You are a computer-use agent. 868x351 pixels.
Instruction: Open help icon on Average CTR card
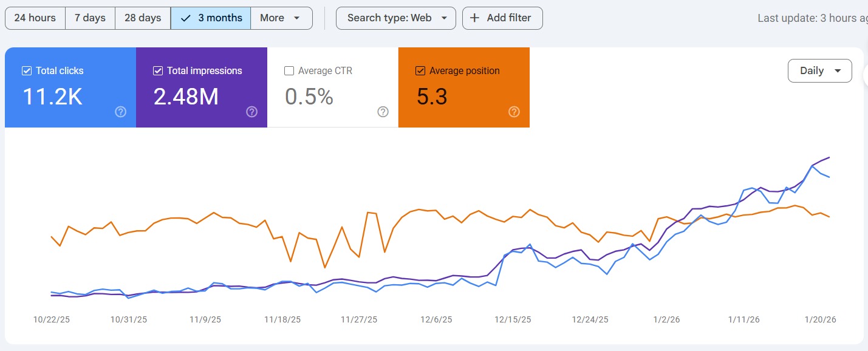point(383,112)
